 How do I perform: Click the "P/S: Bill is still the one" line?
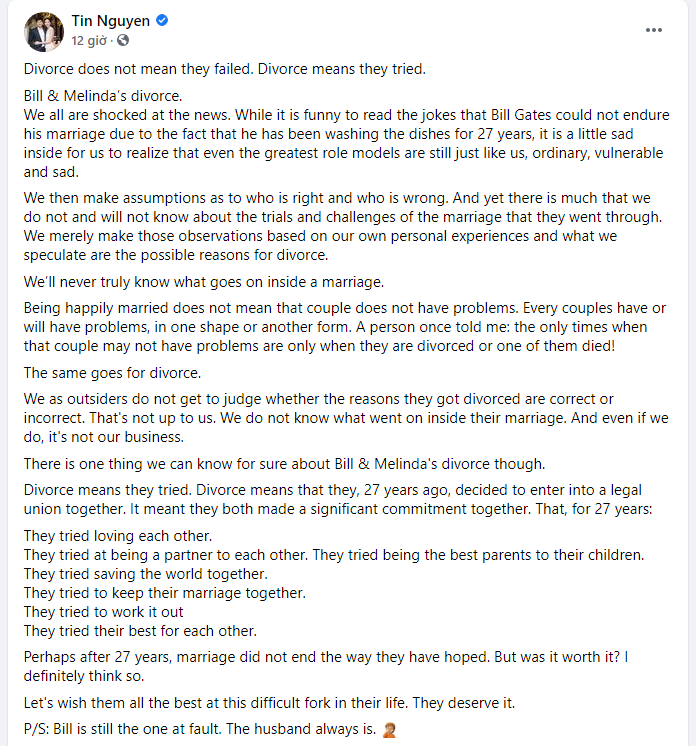click(x=198, y=730)
